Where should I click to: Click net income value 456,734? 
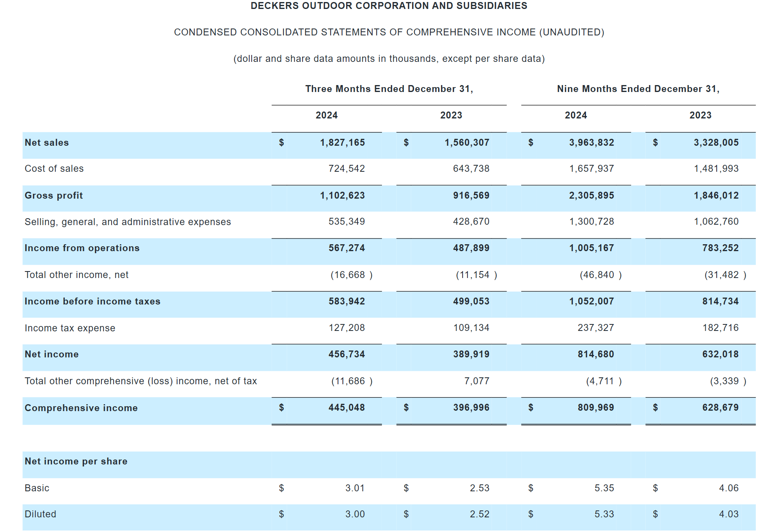coord(347,354)
